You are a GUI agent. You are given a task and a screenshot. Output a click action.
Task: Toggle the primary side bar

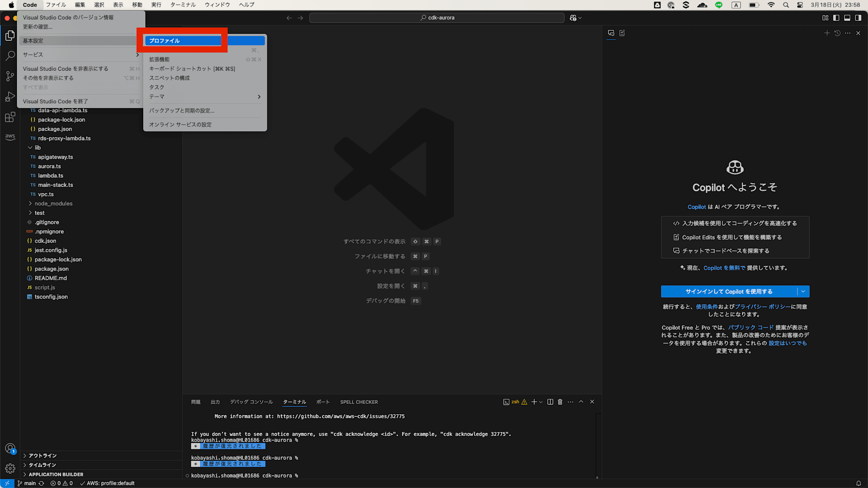[x=836, y=18]
